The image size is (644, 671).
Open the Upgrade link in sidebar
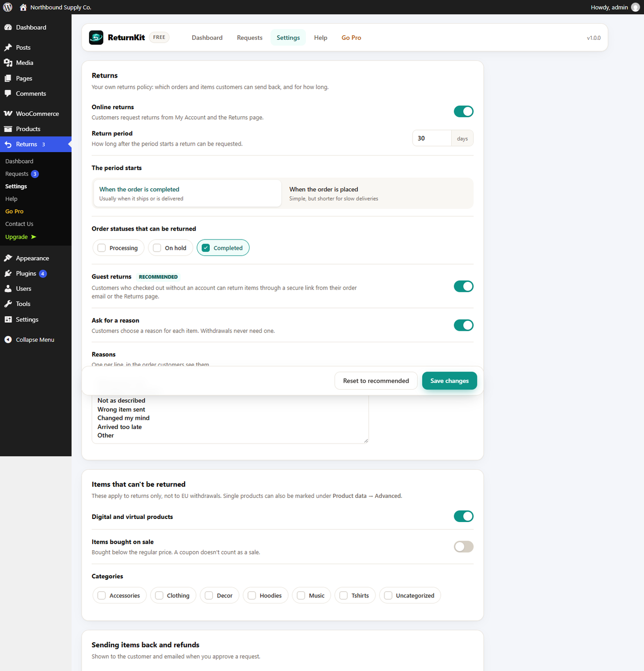coord(21,237)
